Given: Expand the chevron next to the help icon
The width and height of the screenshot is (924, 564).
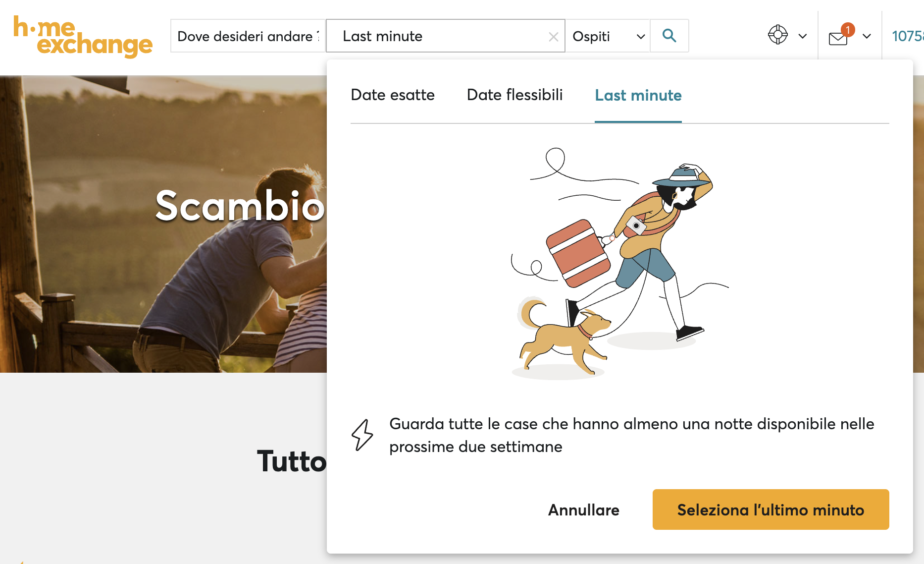Looking at the screenshot, I should pyautogui.click(x=802, y=36).
